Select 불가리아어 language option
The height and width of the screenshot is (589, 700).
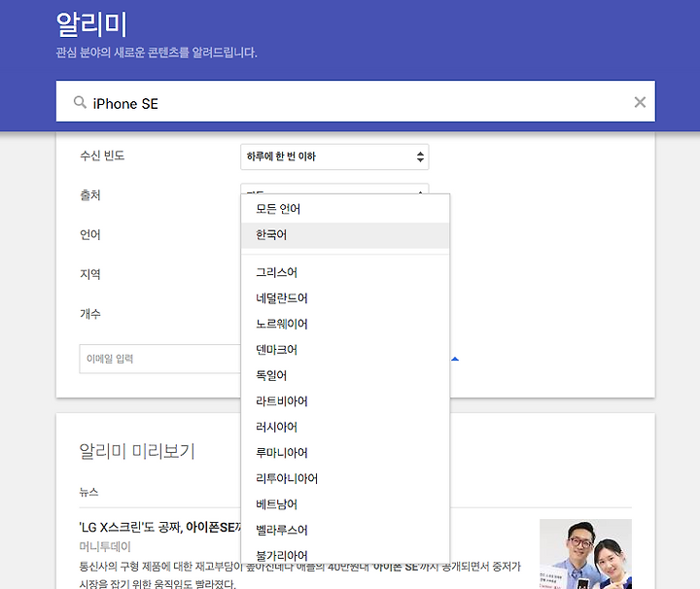[x=345, y=555]
